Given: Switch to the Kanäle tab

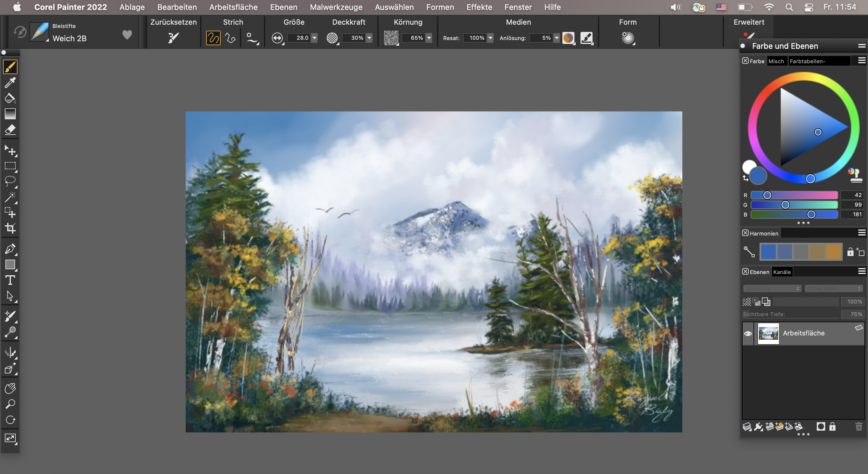Looking at the screenshot, I should tap(782, 272).
